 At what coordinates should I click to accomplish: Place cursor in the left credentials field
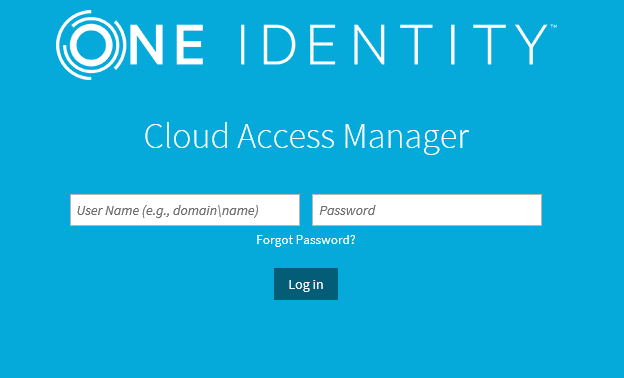[185, 210]
